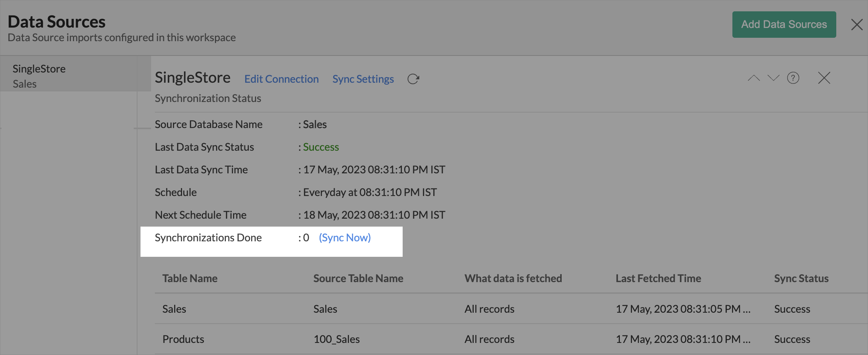The width and height of the screenshot is (868, 355).
Task: Click Success status in the Sales row
Action: point(792,309)
